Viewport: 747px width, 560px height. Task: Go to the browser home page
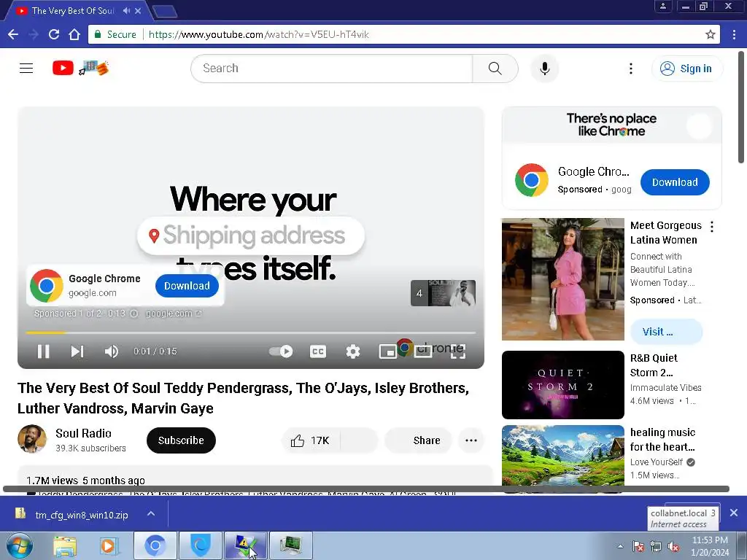tap(74, 34)
